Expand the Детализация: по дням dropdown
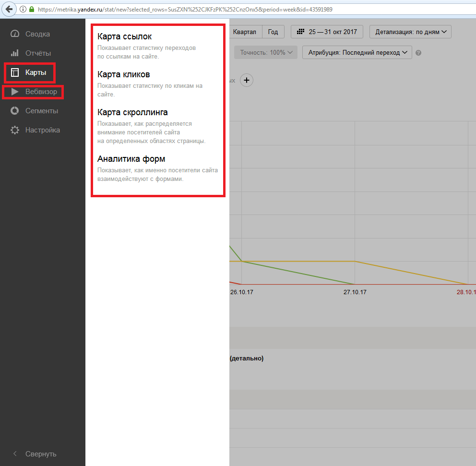 coord(410,32)
